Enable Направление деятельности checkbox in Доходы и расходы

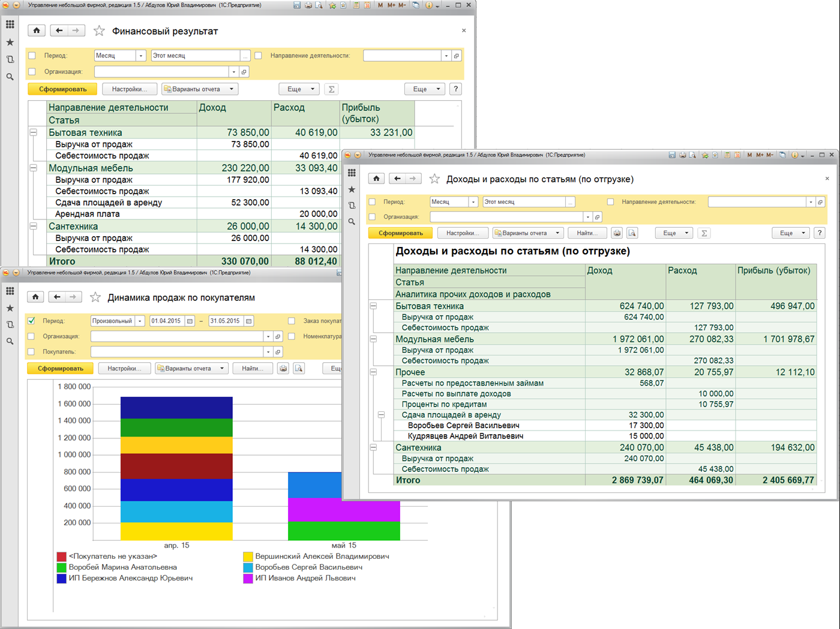point(610,202)
